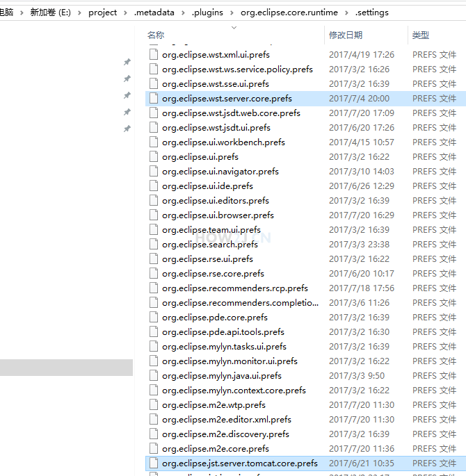466x476 pixels.
Task: Select org.eclipse.team.ui.prefs file
Action: (211, 230)
